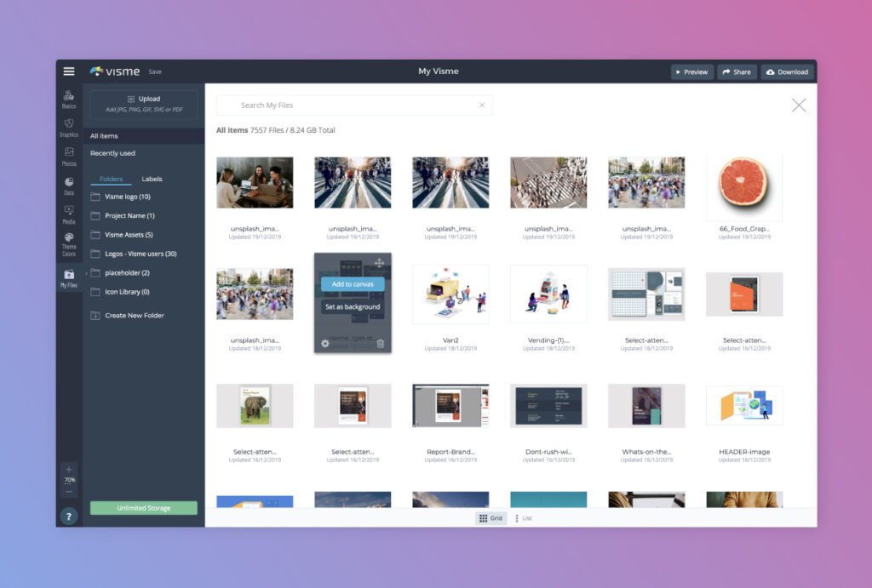This screenshot has width=872, height=588.
Task: Open the hamburger main menu
Action: [x=69, y=71]
